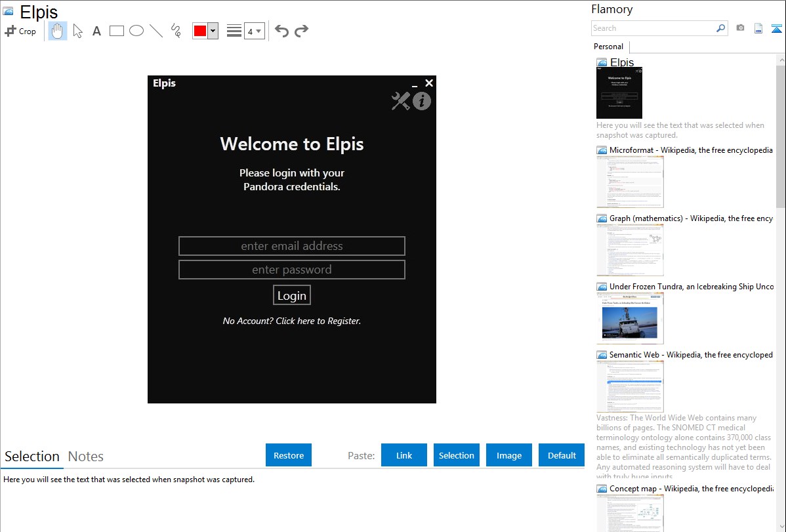Open Elpis info about icon
786x532 pixels.
422,101
